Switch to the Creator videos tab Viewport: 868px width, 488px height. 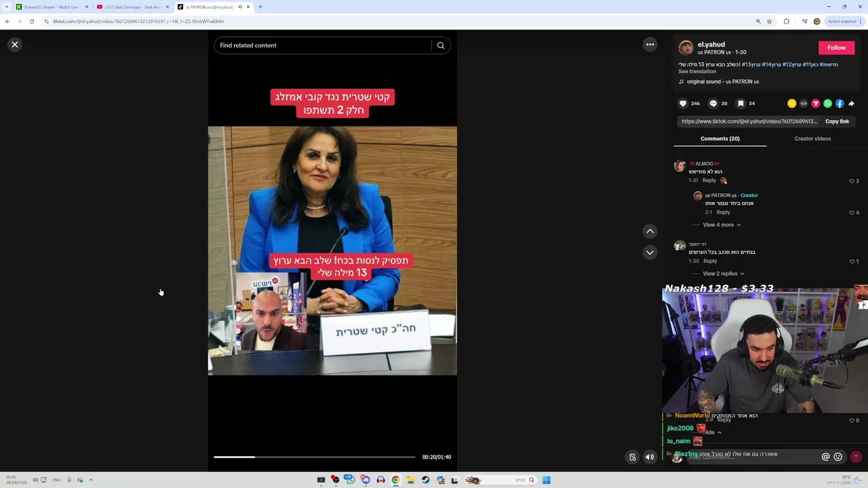pyautogui.click(x=812, y=139)
